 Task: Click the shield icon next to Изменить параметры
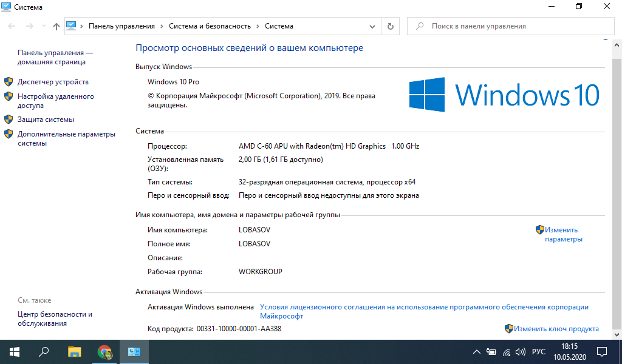pos(540,230)
